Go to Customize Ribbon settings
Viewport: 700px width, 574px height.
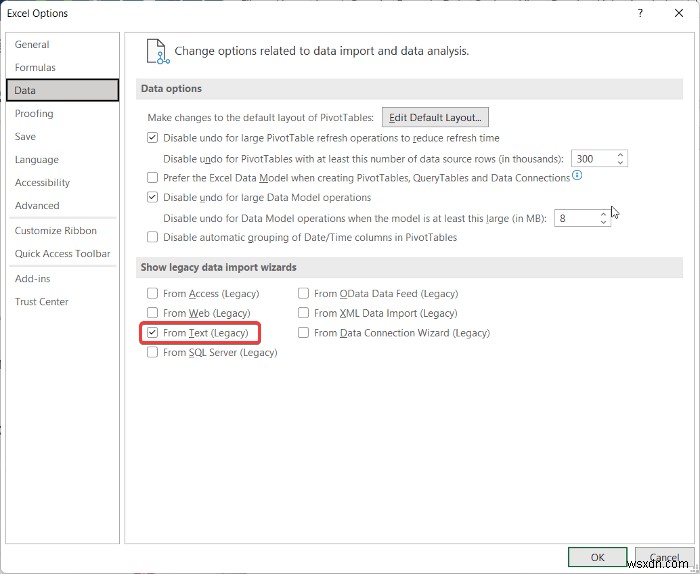click(62, 231)
